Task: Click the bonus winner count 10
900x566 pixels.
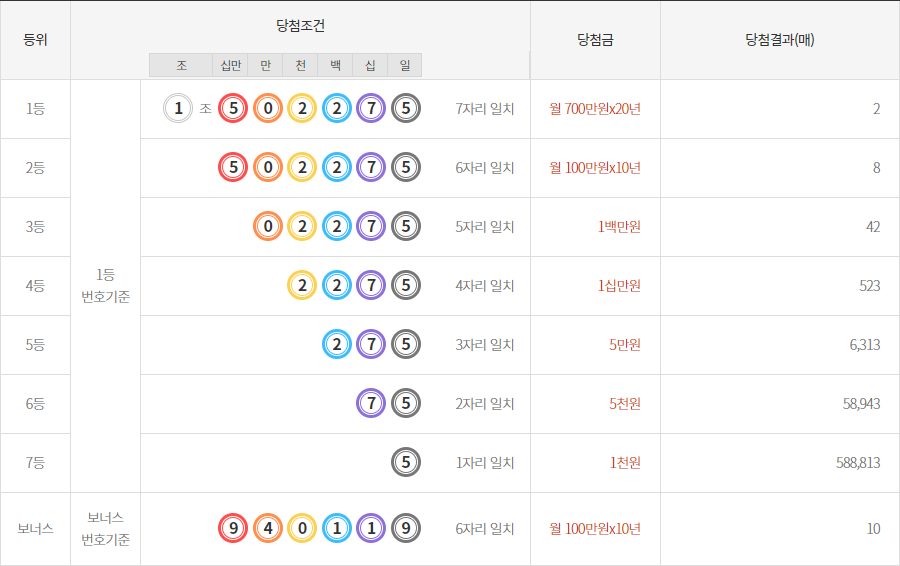Action: tap(874, 529)
